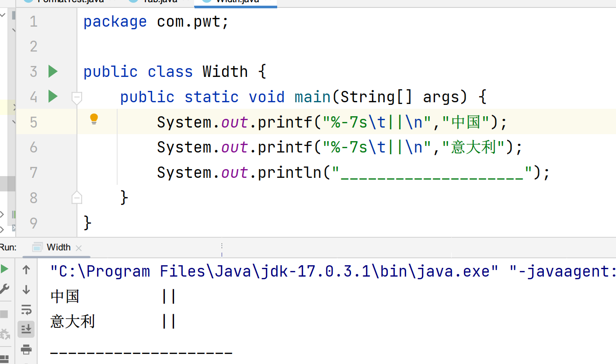616x364 pixels.
Task: Click the 'package com.pwt;' statement
Action: 156,21
